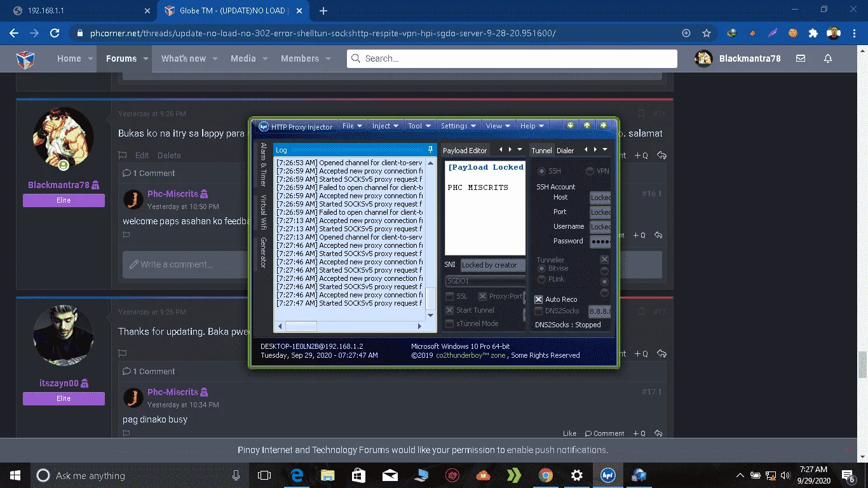Open the Generator side tab
Screen dimensions: 868x488
(263, 252)
